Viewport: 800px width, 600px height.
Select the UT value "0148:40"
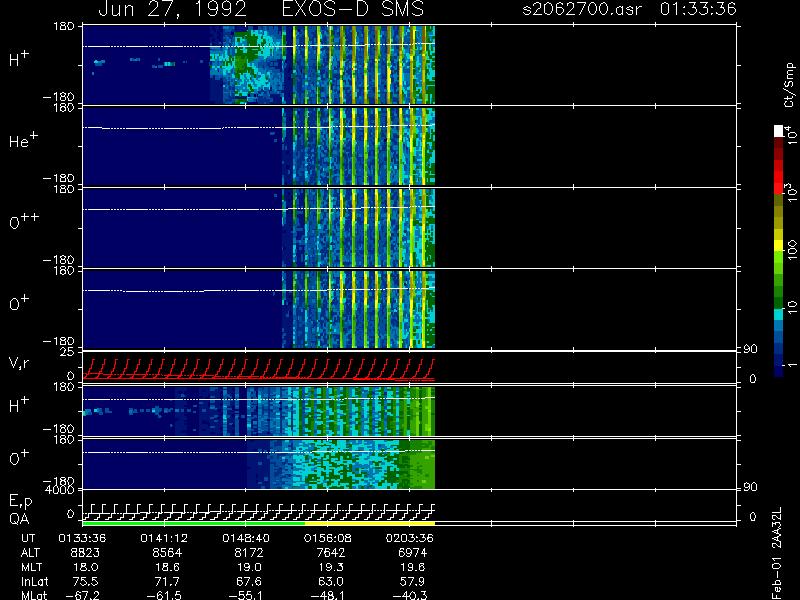coord(246,538)
